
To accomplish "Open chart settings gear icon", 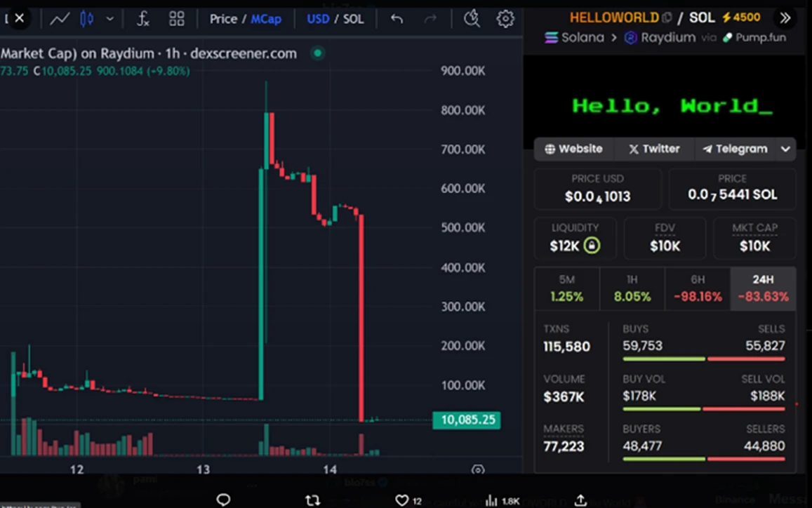I will 505,19.
